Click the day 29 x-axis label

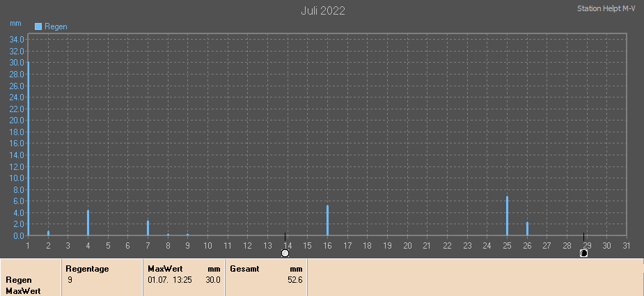(587, 245)
